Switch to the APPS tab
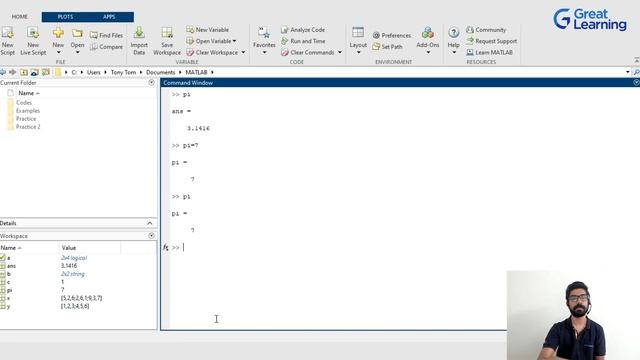This screenshot has height=360, width=640. (x=109, y=17)
